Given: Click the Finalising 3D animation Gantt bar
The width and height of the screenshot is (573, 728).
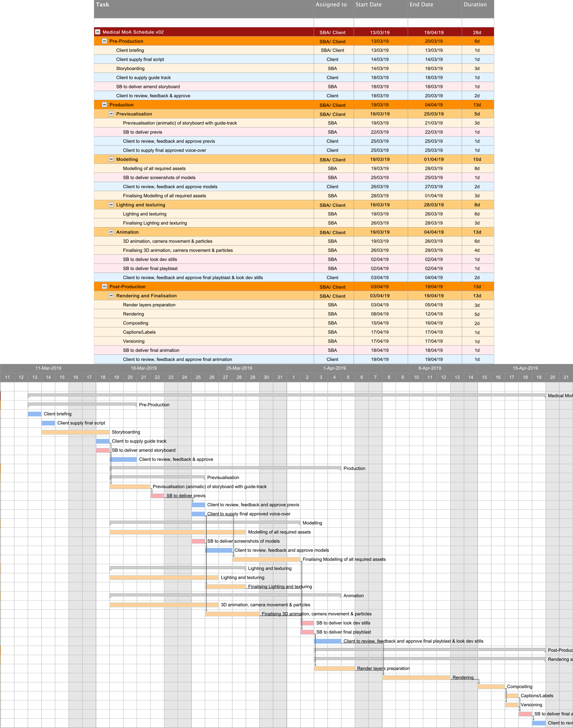Looking at the screenshot, I should point(232,614).
